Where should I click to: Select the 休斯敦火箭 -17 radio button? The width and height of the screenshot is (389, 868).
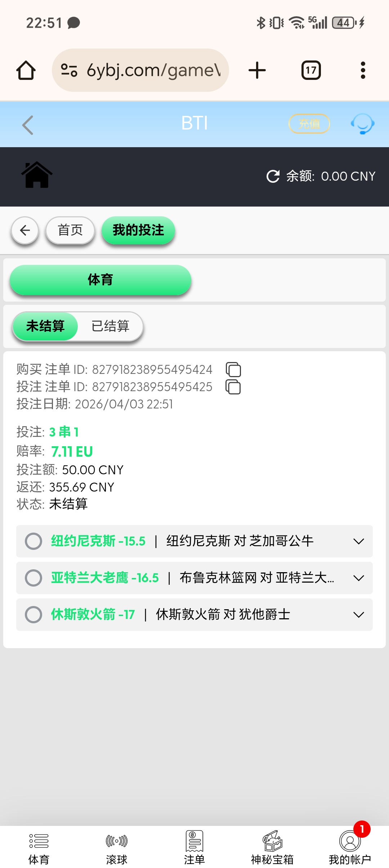(33, 615)
